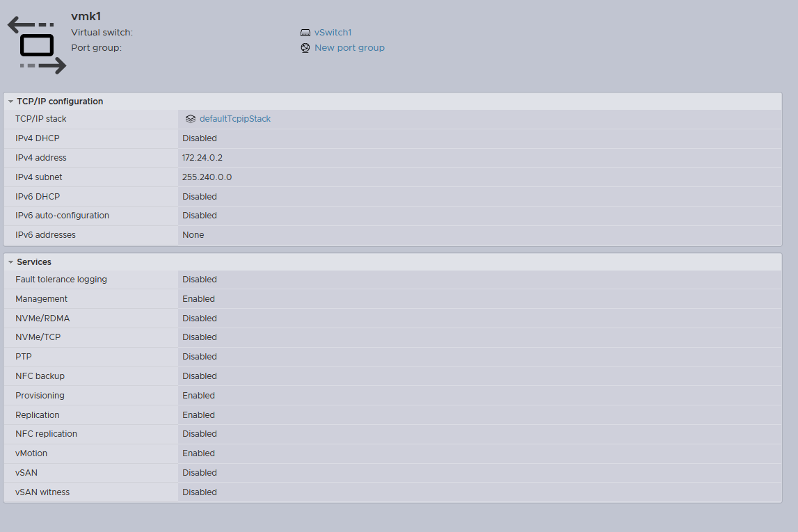Select the vSAN witness Disabled value
This screenshot has width=798, height=532.
point(200,492)
